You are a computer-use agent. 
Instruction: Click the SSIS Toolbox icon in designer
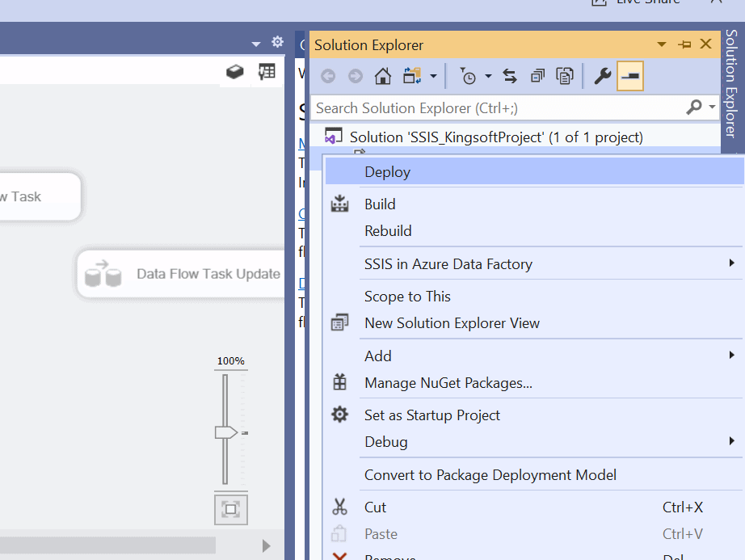[234, 72]
